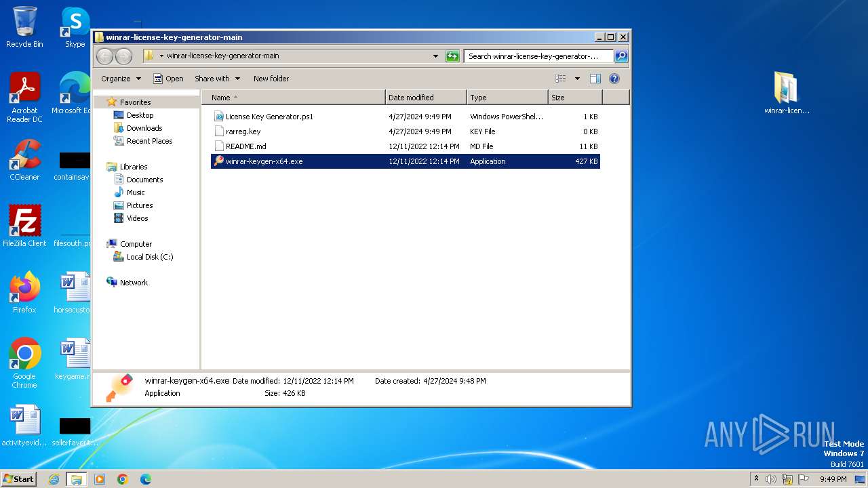Click the search box in Explorer
Image resolution: width=868 pixels, height=488 pixels.
[x=539, y=56]
